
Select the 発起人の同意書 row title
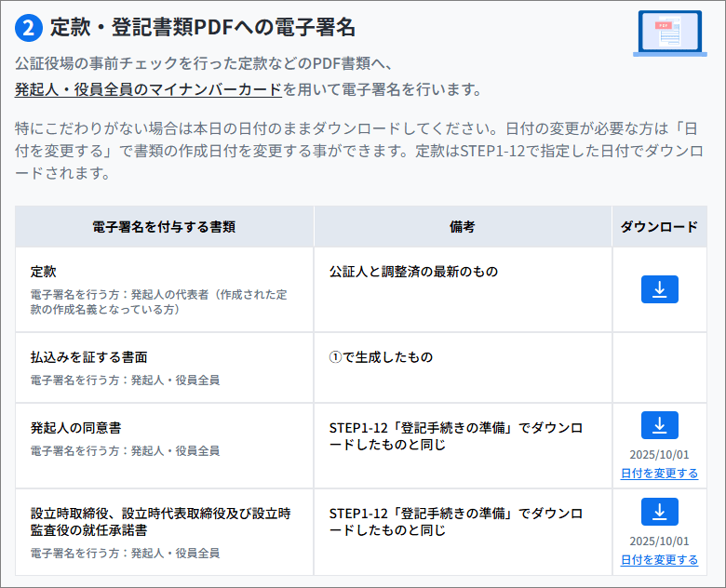(x=76, y=428)
